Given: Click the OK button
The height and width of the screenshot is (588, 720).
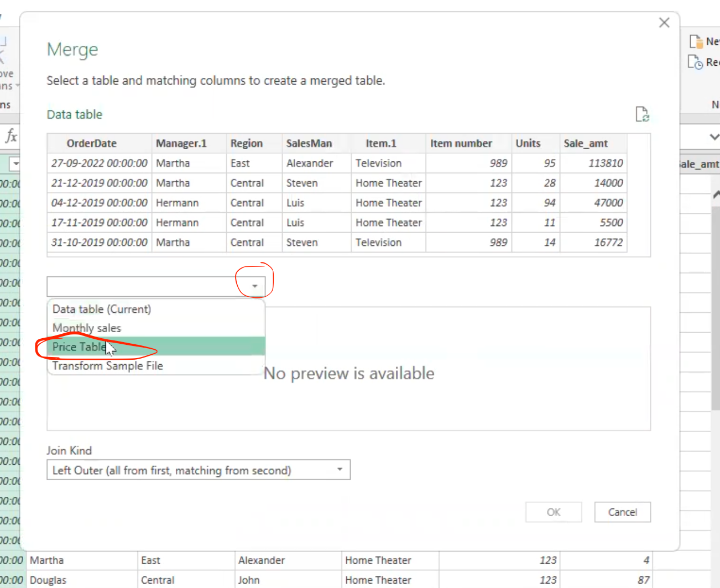Looking at the screenshot, I should [x=554, y=512].
